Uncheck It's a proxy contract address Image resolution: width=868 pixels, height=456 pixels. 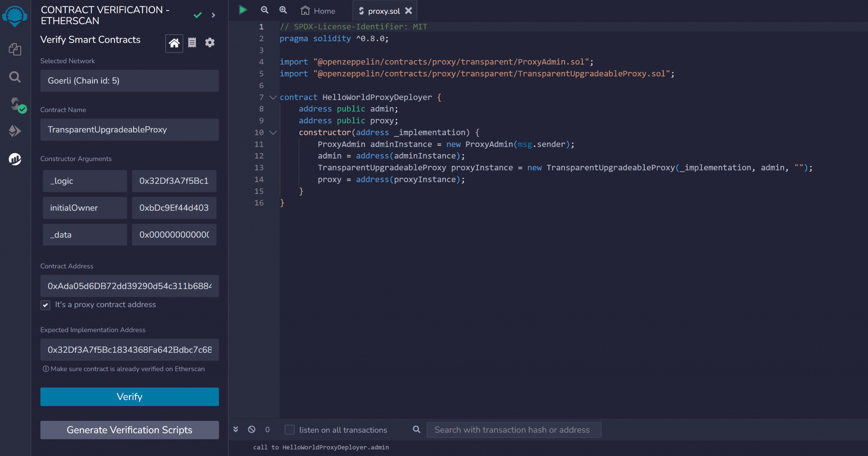(x=45, y=305)
